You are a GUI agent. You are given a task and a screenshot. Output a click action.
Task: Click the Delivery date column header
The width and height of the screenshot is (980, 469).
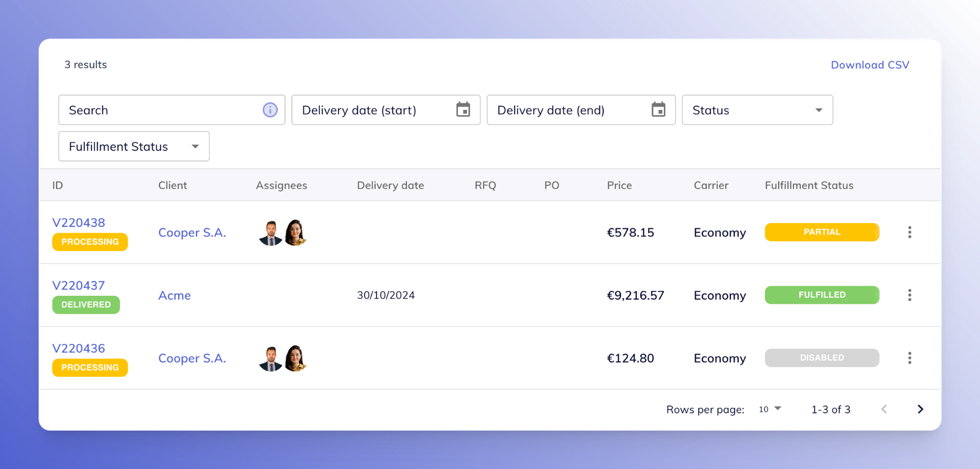click(x=390, y=185)
